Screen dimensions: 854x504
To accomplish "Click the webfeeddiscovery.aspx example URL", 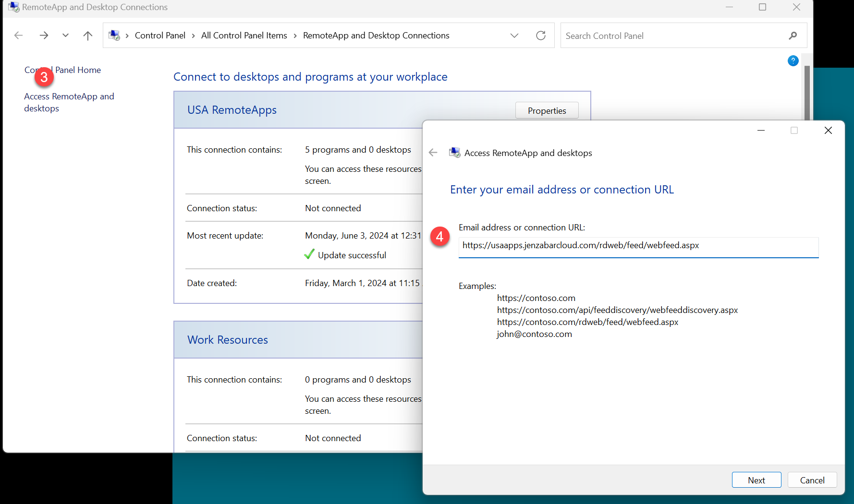I will pos(617,310).
